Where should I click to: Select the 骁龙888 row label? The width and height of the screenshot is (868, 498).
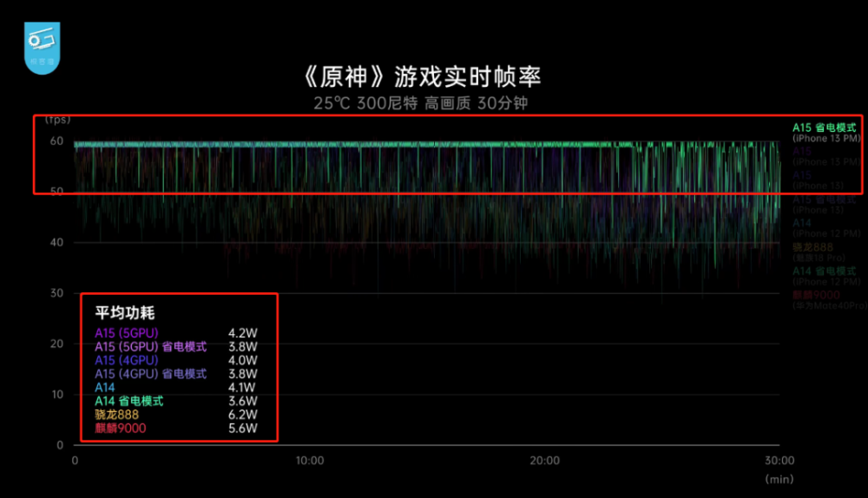116,415
